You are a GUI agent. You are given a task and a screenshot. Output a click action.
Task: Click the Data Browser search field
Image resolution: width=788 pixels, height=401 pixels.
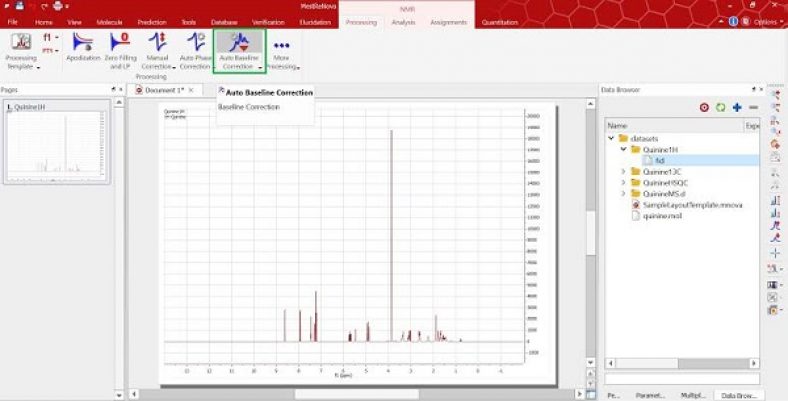coord(682,379)
